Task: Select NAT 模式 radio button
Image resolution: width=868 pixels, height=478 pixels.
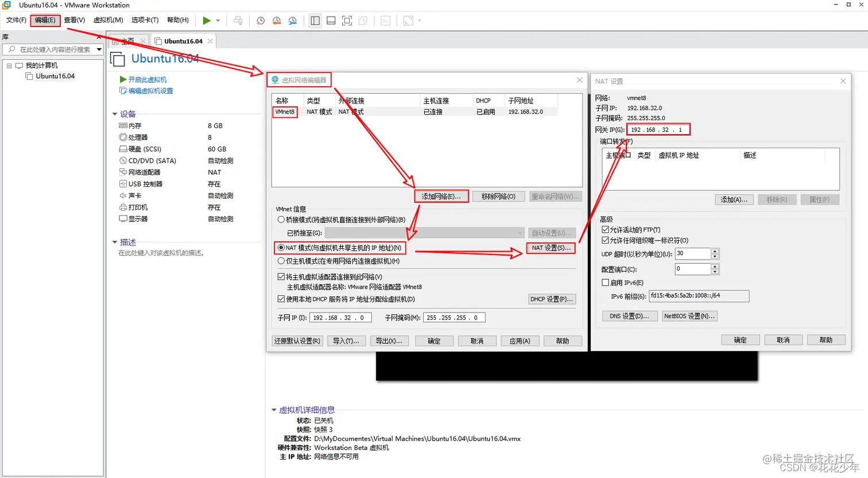Action: (281, 248)
